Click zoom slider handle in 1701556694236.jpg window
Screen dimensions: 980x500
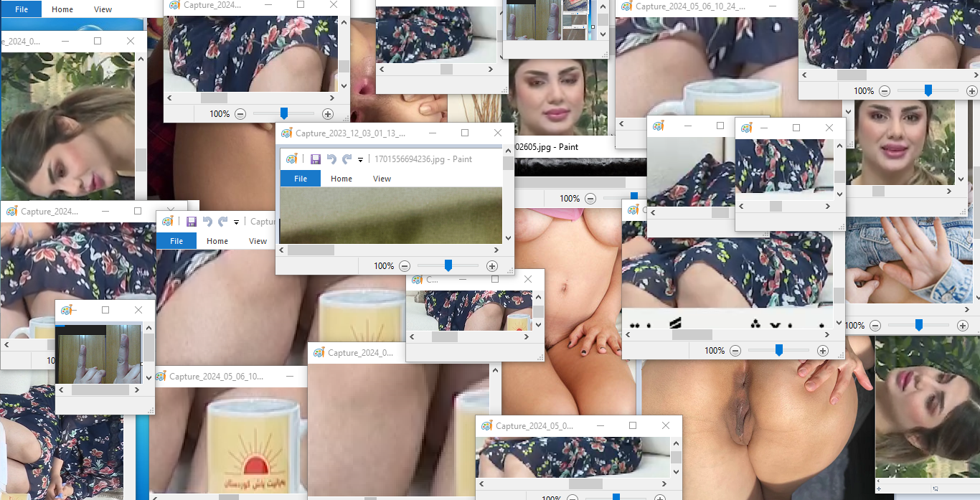[448, 266]
